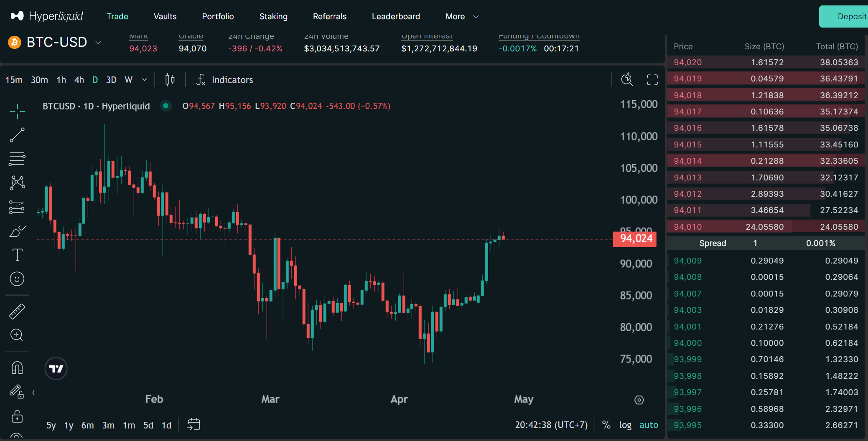Open the long position forecasting tool
868x441 pixels.
pyautogui.click(x=17, y=207)
